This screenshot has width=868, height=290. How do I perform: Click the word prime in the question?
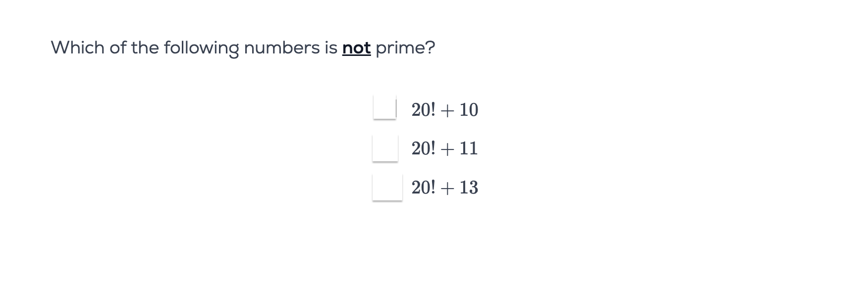pyautogui.click(x=400, y=48)
